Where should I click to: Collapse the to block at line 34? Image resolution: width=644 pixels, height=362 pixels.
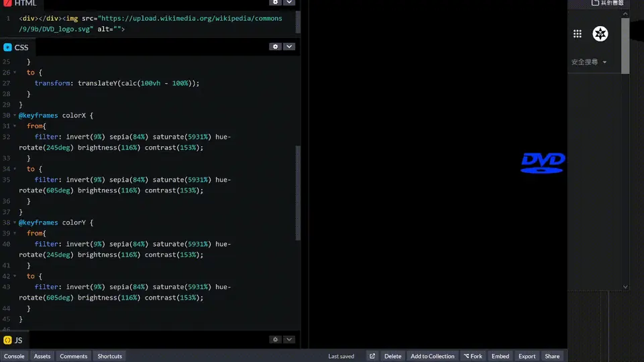click(x=15, y=169)
